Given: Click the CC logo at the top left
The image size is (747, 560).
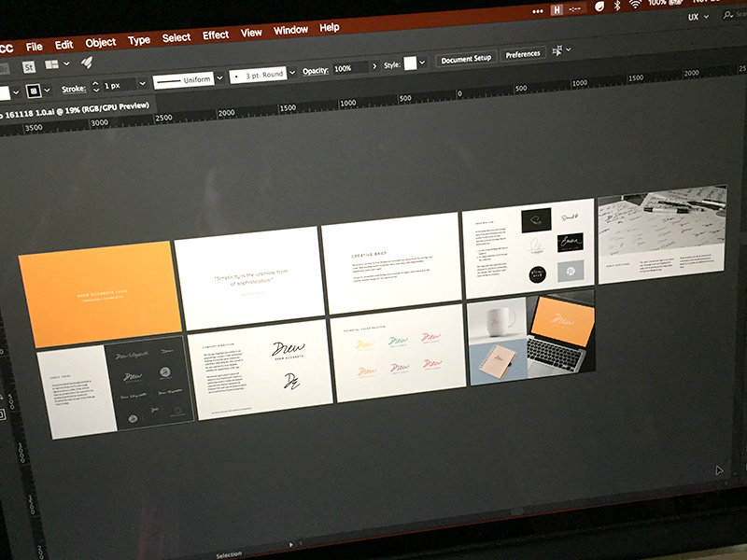Looking at the screenshot, I should [5, 45].
